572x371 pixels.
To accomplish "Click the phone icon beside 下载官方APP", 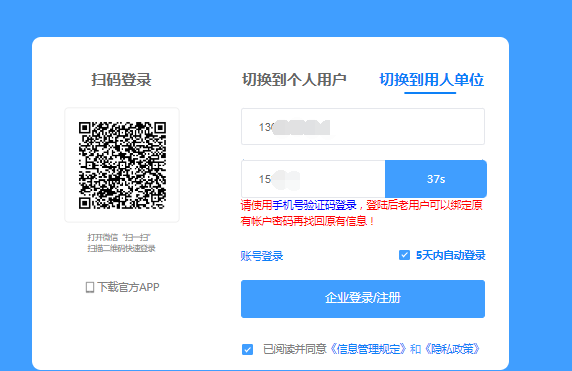I will pyautogui.click(x=89, y=287).
